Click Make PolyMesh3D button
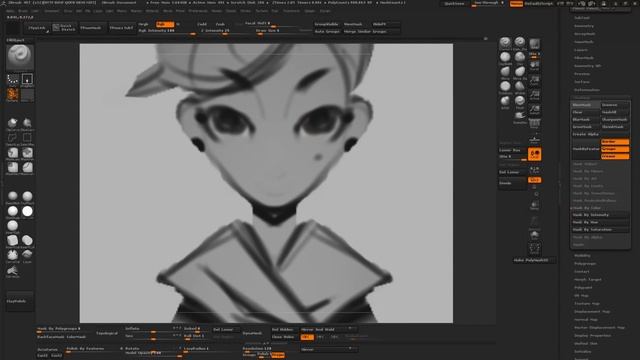 click(x=534, y=260)
